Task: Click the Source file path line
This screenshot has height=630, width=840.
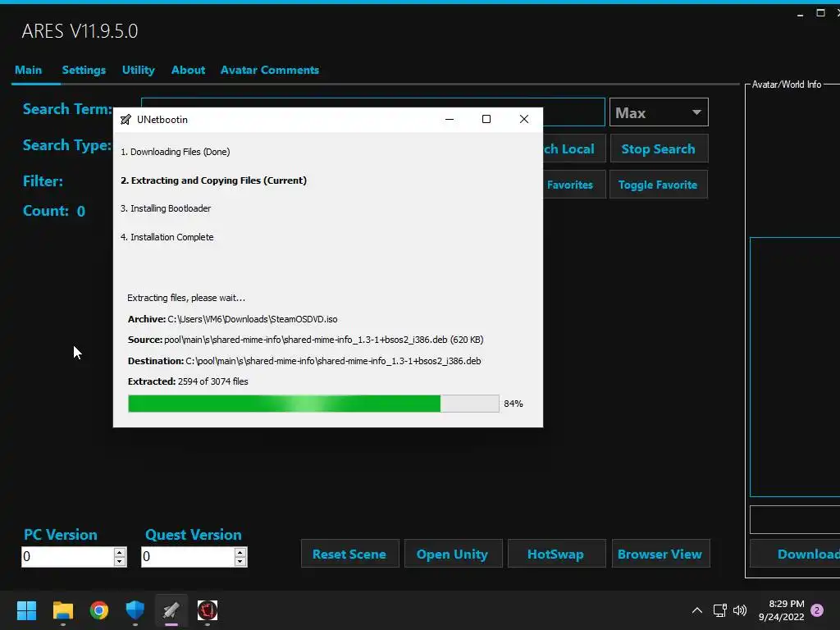Action: [305, 340]
